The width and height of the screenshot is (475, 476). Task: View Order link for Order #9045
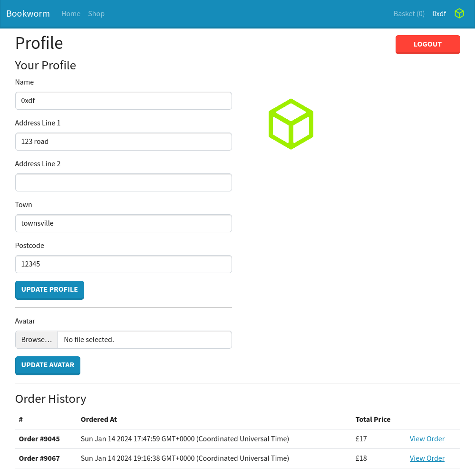pyautogui.click(x=427, y=439)
